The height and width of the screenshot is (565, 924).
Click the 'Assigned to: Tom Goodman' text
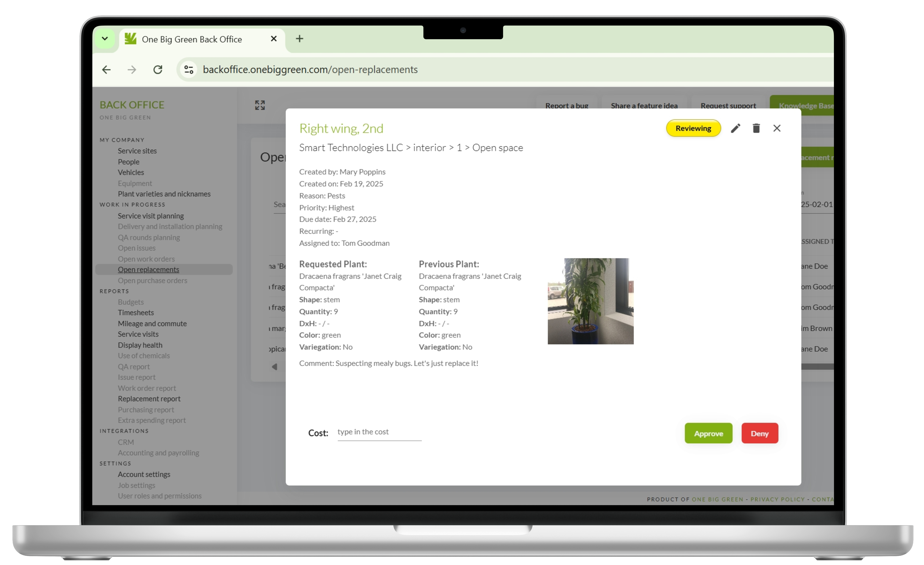coord(344,243)
